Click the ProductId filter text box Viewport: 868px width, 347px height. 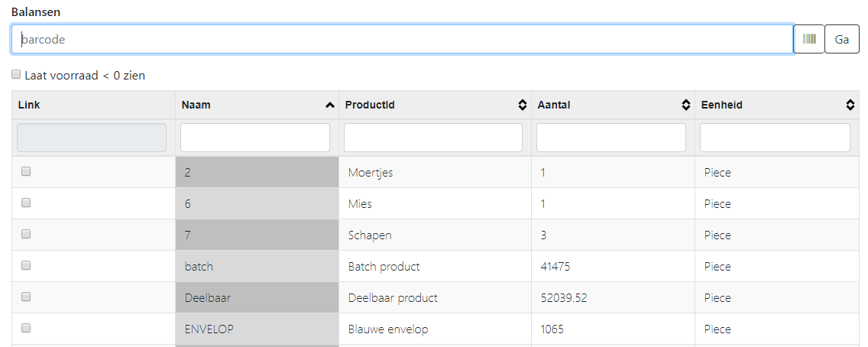433,138
